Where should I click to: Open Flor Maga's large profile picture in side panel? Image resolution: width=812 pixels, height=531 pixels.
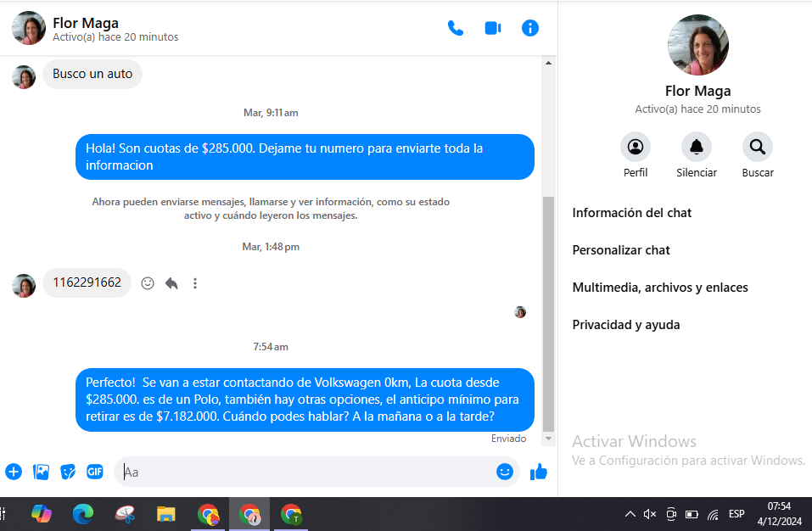tap(698, 45)
